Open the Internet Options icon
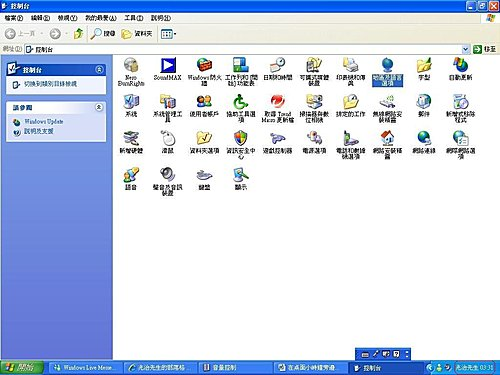 pyautogui.click(x=461, y=145)
